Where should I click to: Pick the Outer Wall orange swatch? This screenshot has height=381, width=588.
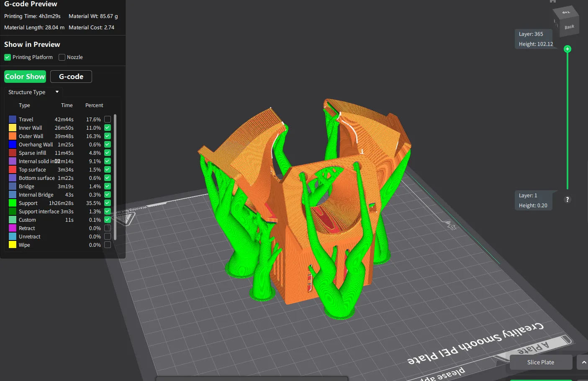click(13, 136)
